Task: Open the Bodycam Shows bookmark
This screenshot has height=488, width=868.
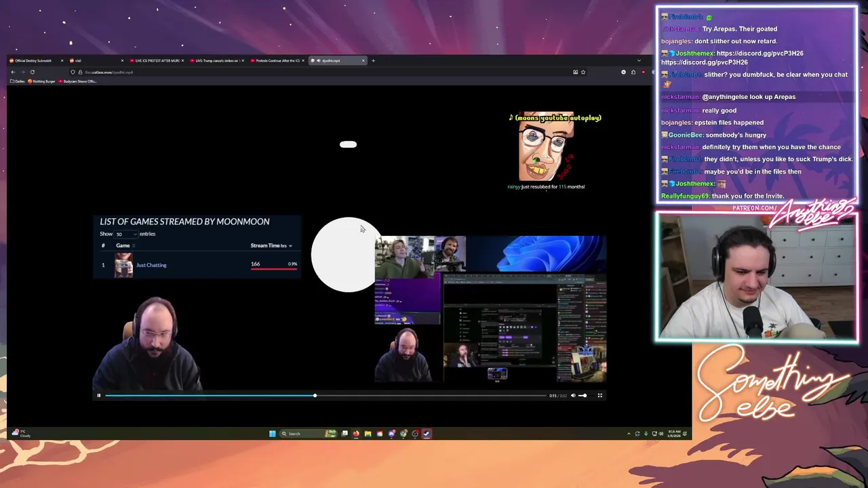Action: tap(78, 81)
